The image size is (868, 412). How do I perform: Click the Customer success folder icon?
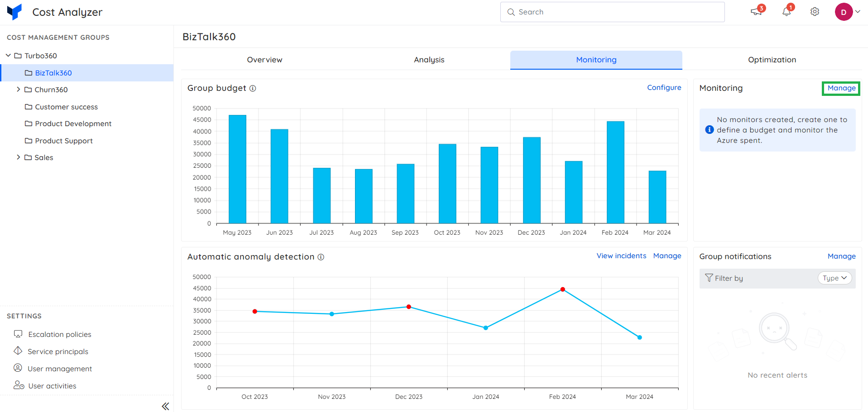[29, 107]
